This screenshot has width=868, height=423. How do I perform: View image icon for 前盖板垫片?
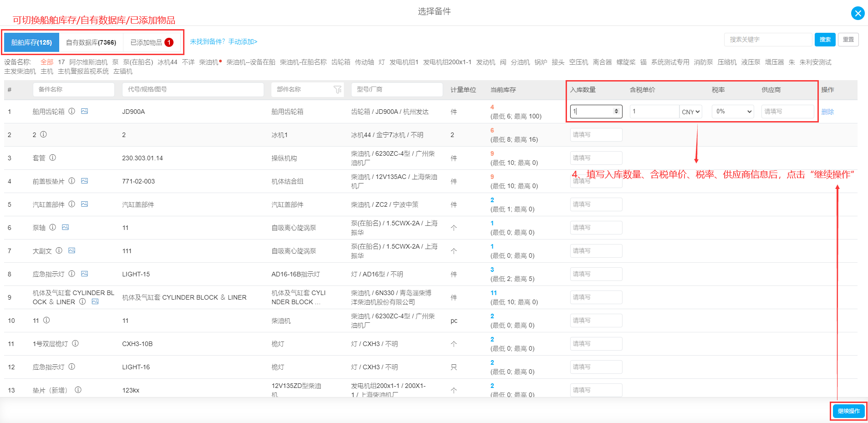coord(84,181)
